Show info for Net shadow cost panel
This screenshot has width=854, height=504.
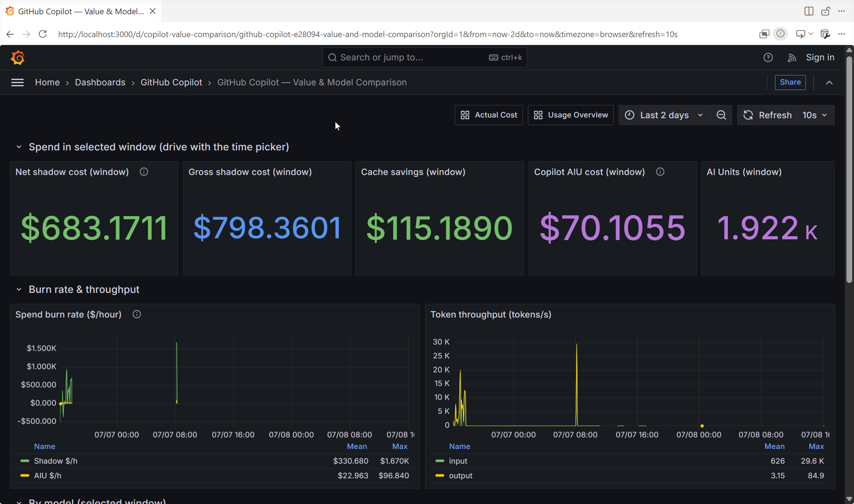click(144, 172)
